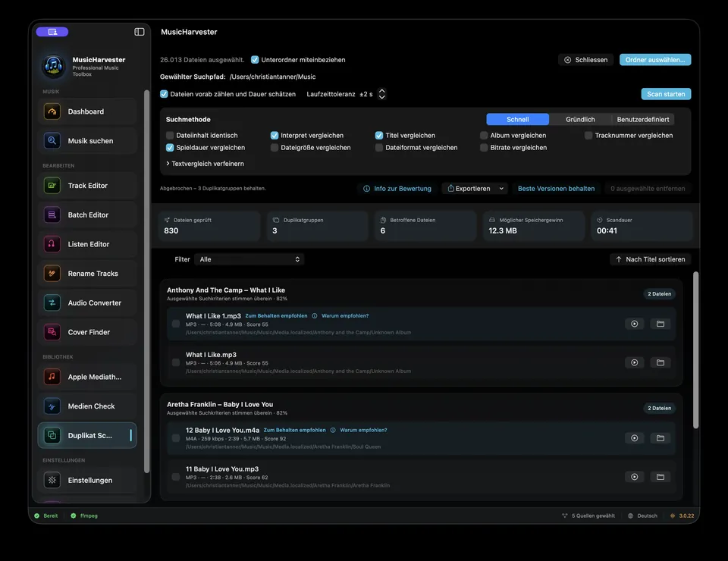Enable Dateigröße vergleichen checkbox

[x=275, y=148]
